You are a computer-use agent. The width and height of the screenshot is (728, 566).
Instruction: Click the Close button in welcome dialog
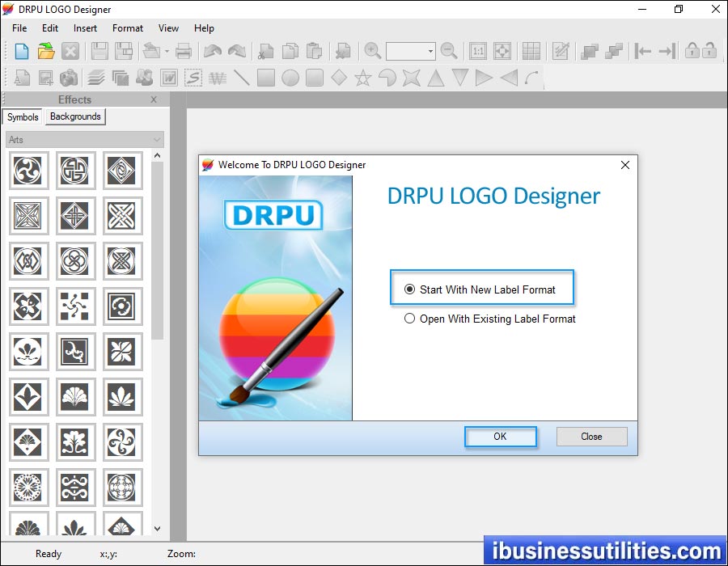coord(591,437)
